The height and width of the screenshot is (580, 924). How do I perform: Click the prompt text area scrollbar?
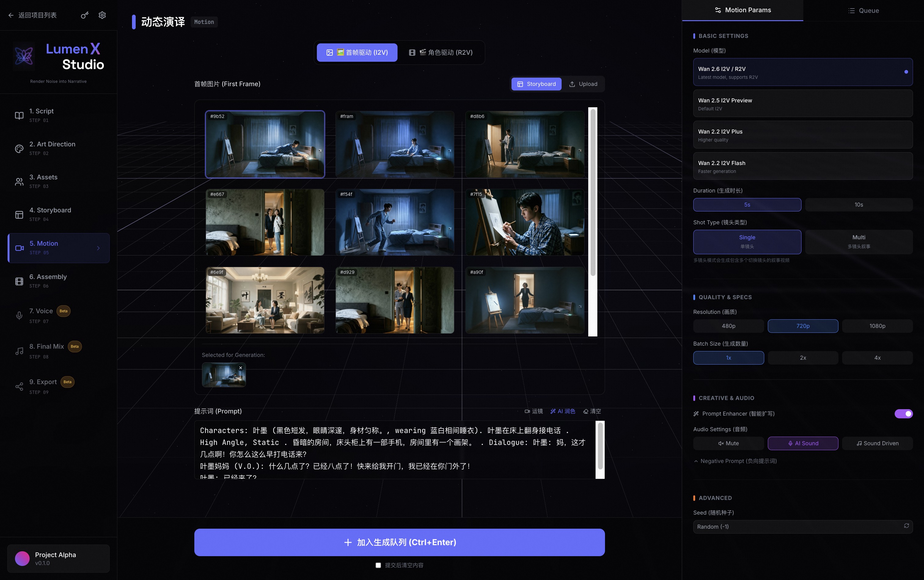click(x=600, y=446)
